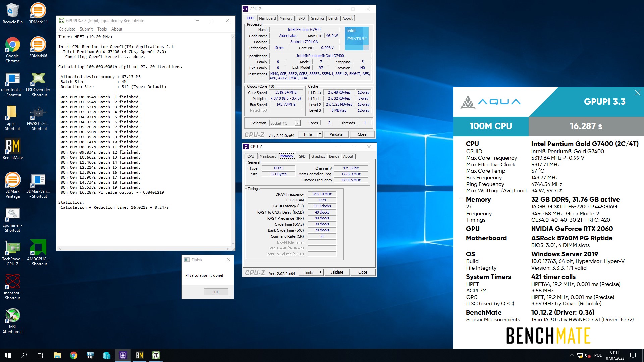Image resolution: width=644 pixels, height=362 pixels.
Task: Click the muted volume tray icon
Action: click(x=588, y=356)
